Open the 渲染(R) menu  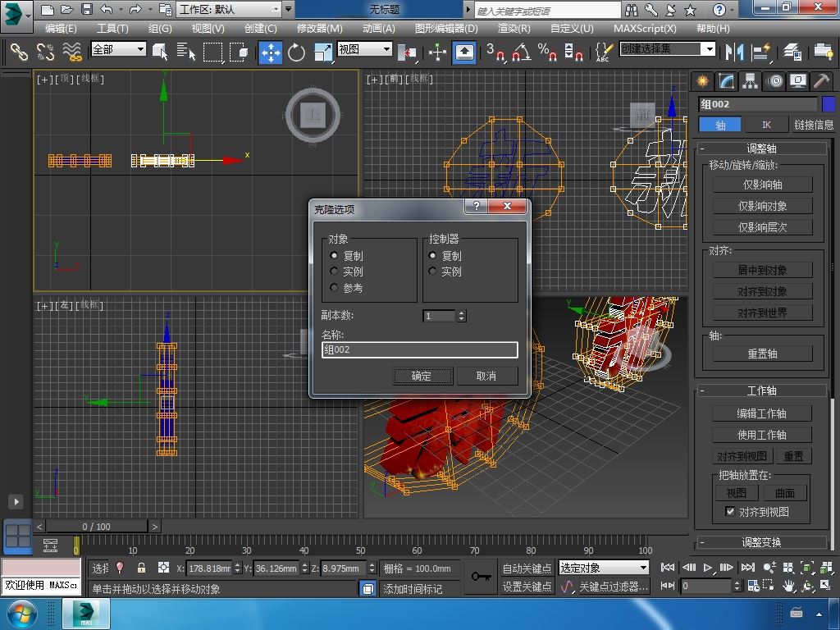pos(514,28)
